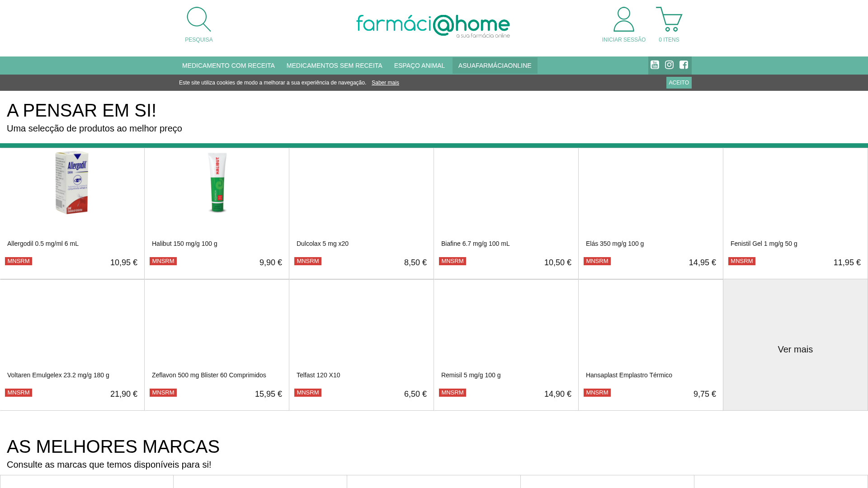868x488 pixels.
Task: Open Medicamentos sem Receita menu
Action: 335,66
